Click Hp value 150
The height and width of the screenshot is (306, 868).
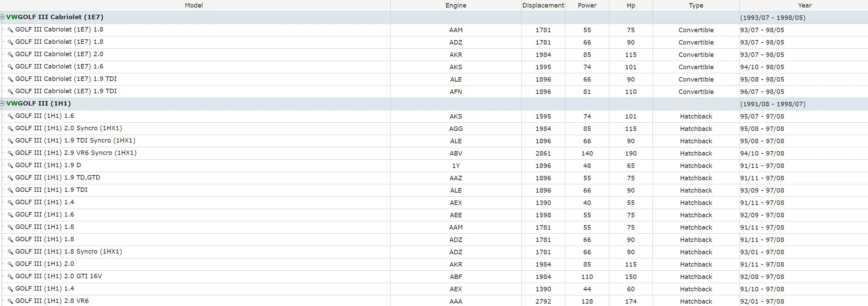click(631, 277)
